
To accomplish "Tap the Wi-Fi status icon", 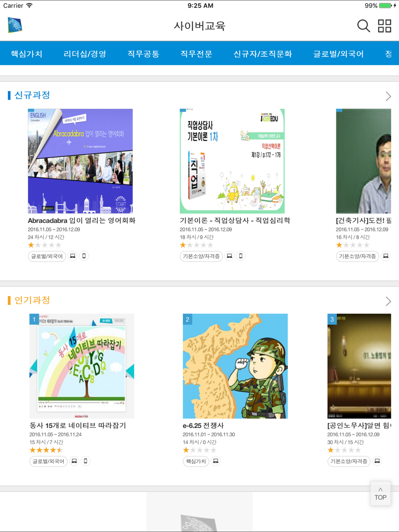I will click(30, 6).
